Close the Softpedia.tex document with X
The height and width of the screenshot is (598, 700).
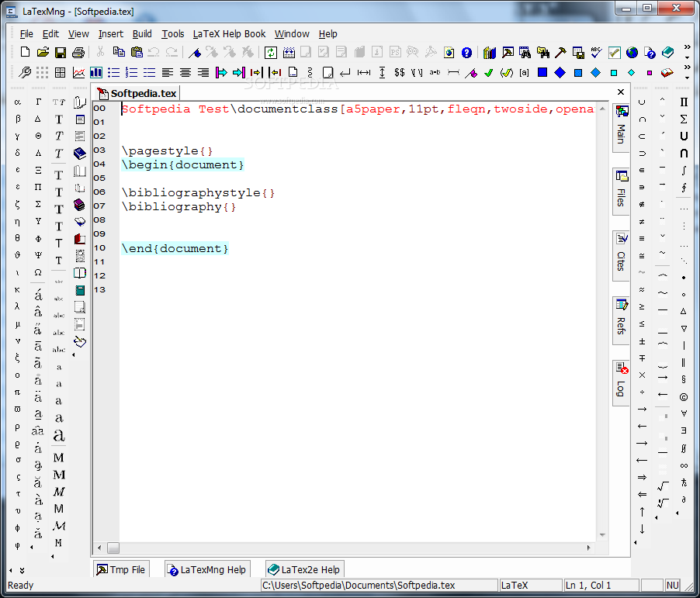pos(621,92)
